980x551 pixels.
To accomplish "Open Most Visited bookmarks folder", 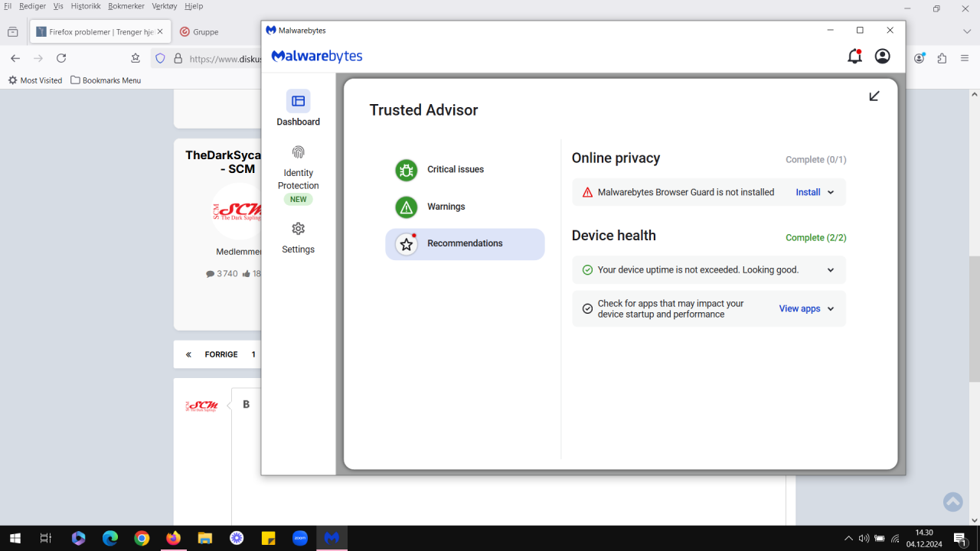I will pos(35,80).
